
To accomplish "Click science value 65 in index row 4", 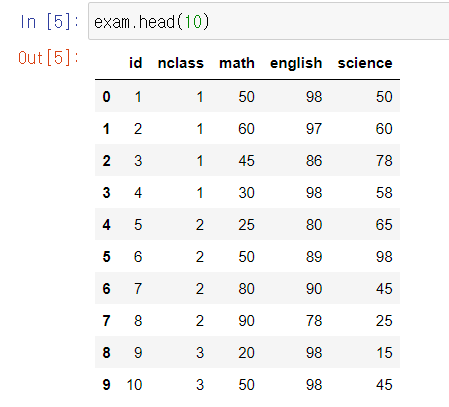I will pyautogui.click(x=384, y=225).
